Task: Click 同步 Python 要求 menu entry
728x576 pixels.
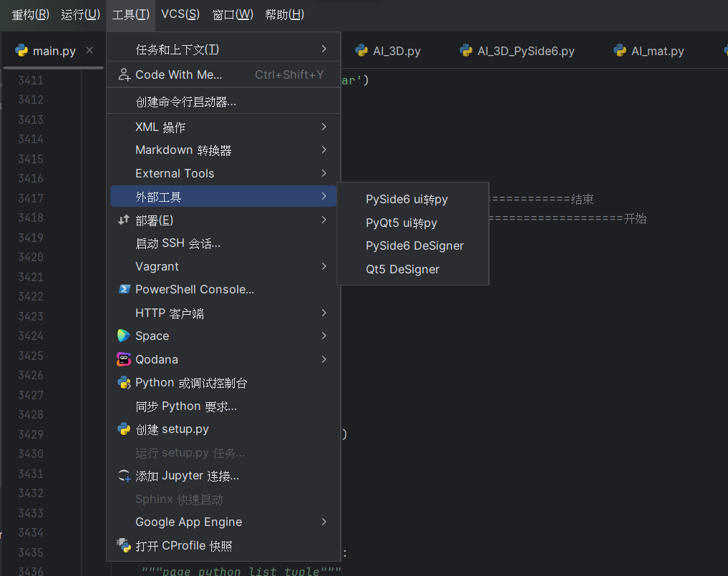Action: click(x=186, y=406)
